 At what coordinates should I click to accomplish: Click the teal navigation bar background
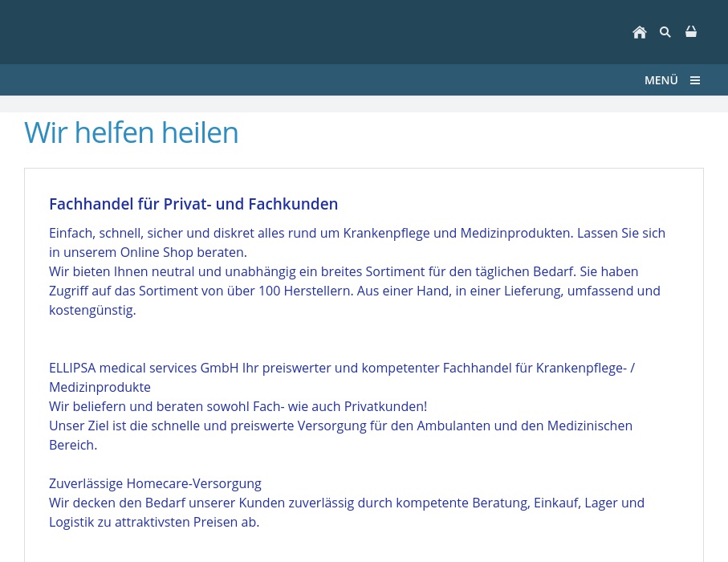tap(321, 79)
